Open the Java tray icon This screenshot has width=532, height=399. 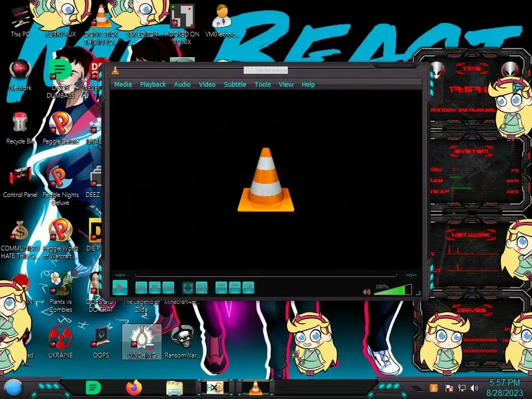tap(433, 388)
